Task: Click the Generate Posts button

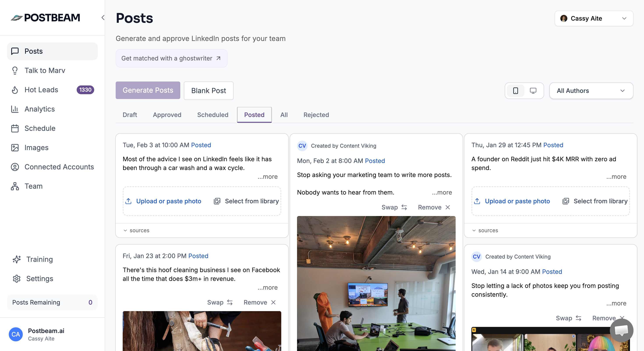Action: click(x=148, y=90)
